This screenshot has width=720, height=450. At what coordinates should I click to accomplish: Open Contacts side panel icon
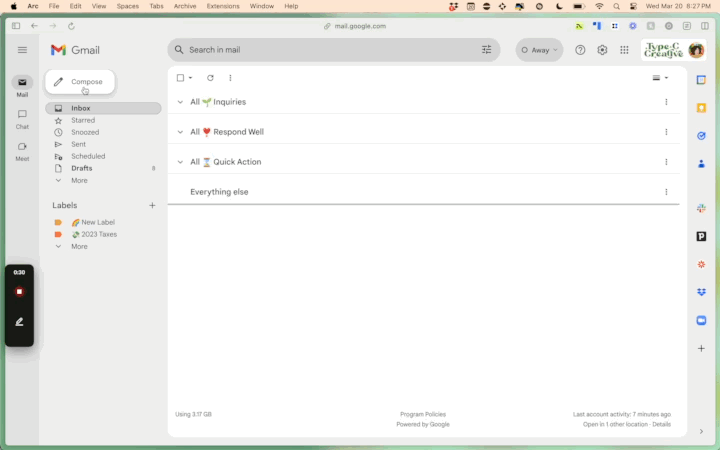(x=701, y=164)
